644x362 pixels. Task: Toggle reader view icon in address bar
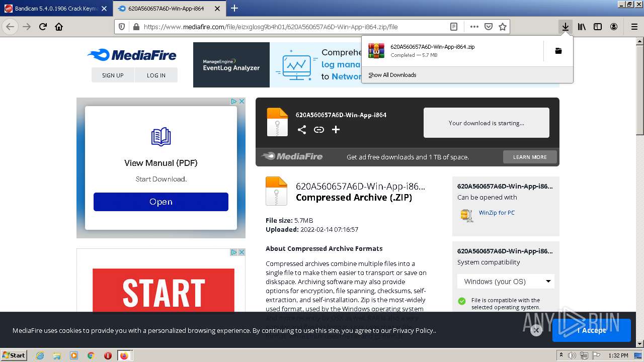(453, 27)
